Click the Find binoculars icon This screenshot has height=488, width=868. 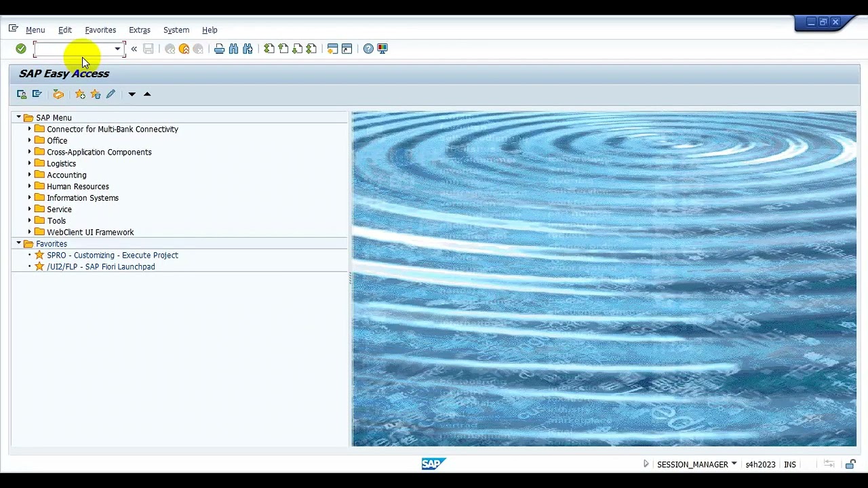click(233, 49)
